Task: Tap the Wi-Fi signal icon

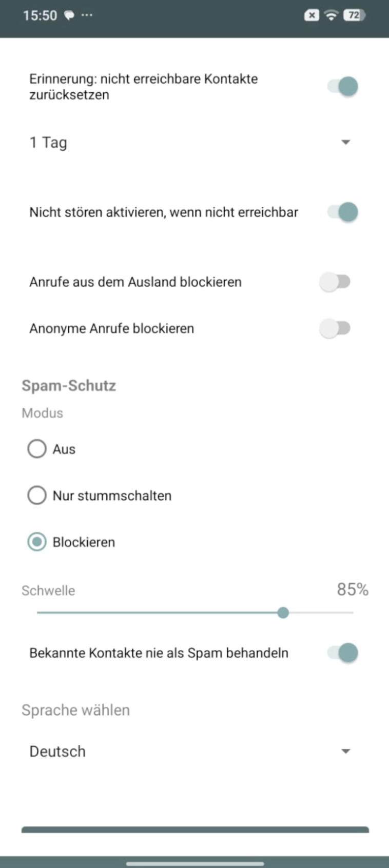Action: coord(332,15)
